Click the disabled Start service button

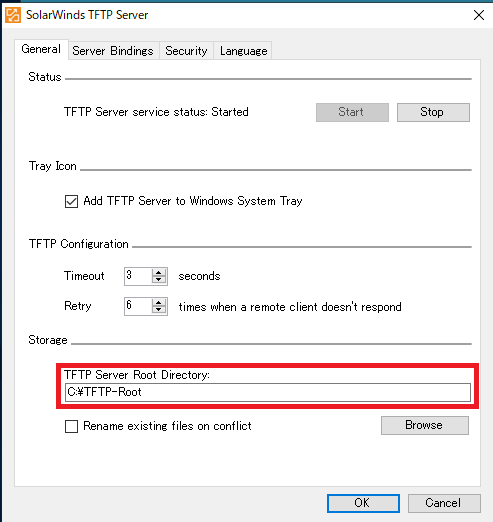coord(352,112)
